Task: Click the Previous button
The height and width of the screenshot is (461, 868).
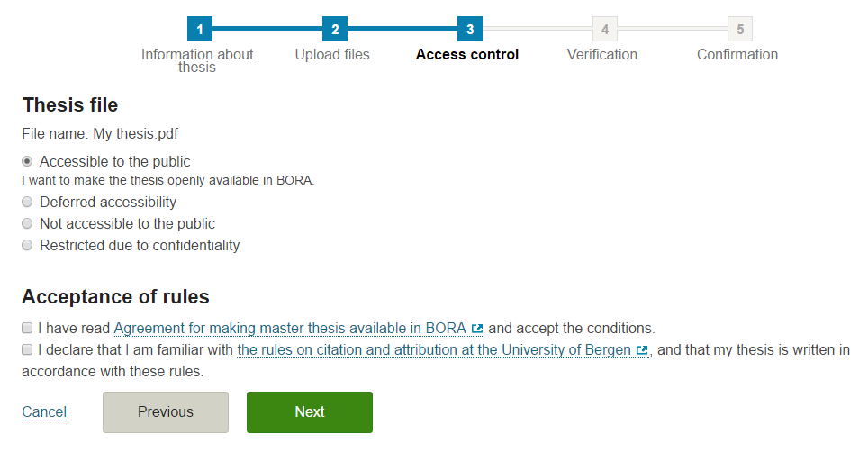Action: (x=166, y=411)
